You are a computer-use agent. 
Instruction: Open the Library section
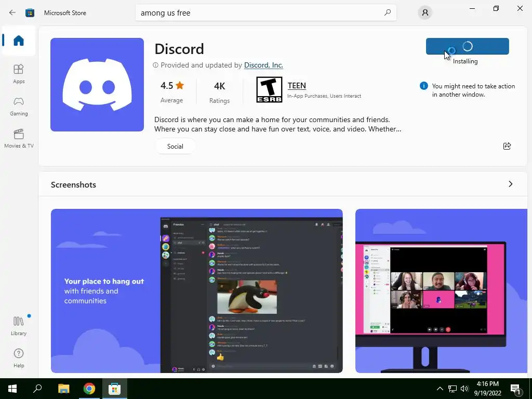[x=19, y=326]
